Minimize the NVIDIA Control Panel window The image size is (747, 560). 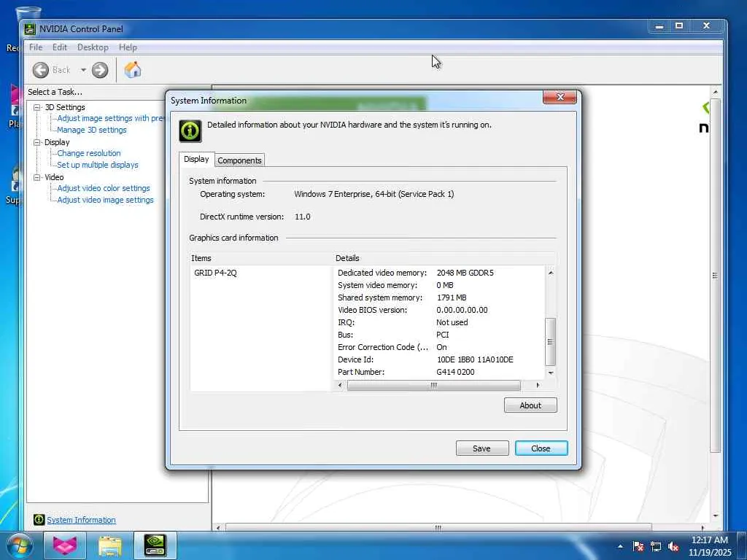(x=659, y=26)
